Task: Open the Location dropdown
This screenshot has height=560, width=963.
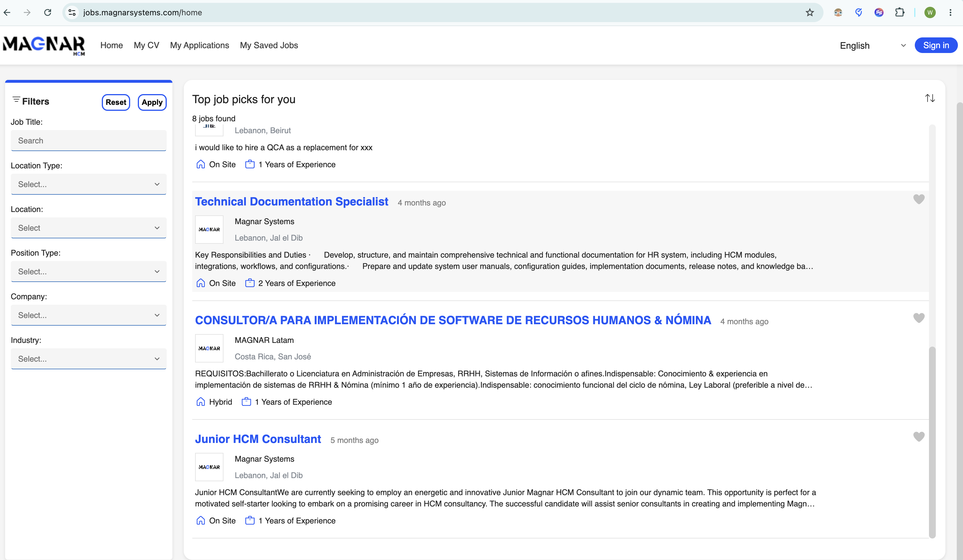Action: tap(89, 228)
